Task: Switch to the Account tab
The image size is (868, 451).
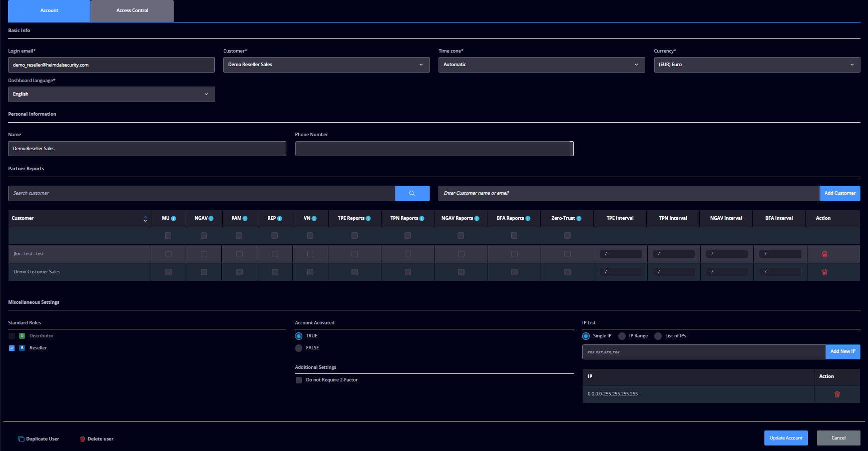Action: coord(50,11)
